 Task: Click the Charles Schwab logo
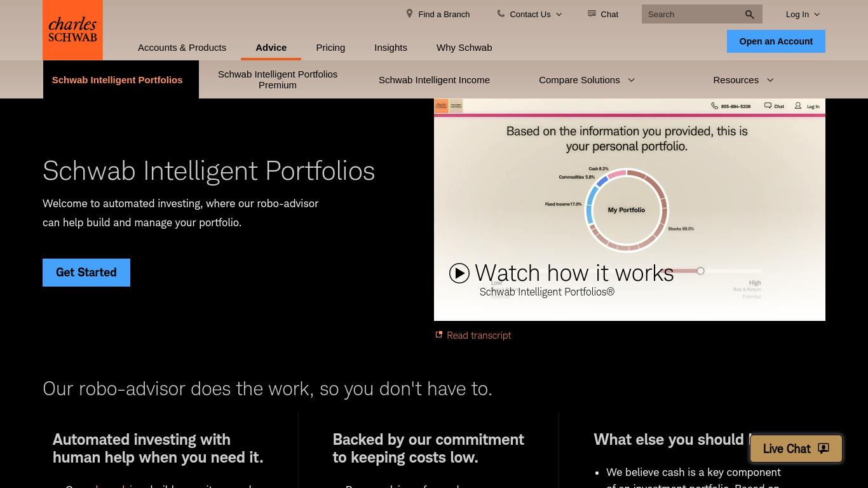coord(72,30)
